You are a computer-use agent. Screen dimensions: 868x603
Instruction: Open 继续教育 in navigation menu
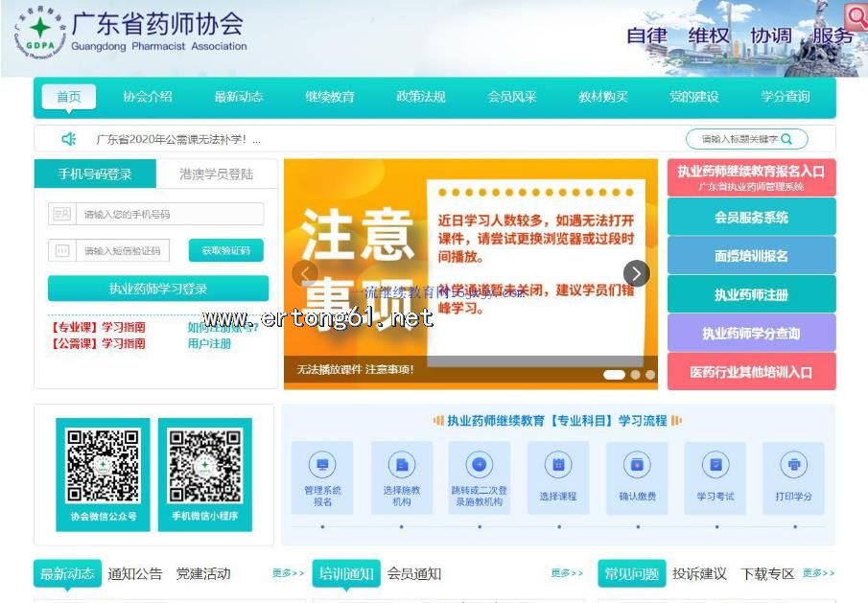(330, 97)
